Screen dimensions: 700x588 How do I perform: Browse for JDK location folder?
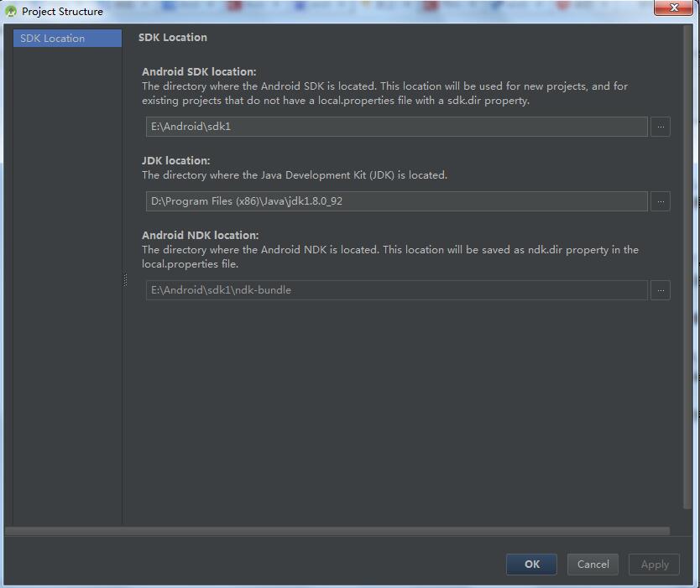pos(661,201)
